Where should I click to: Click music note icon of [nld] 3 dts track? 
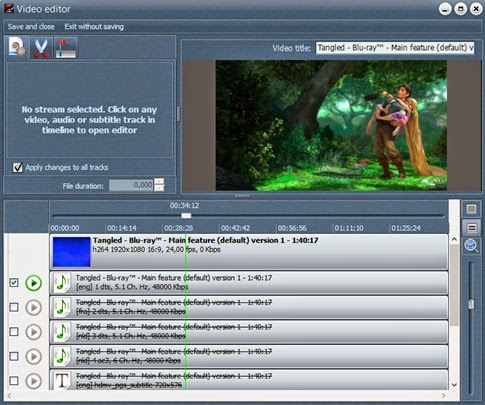[x=61, y=332]
